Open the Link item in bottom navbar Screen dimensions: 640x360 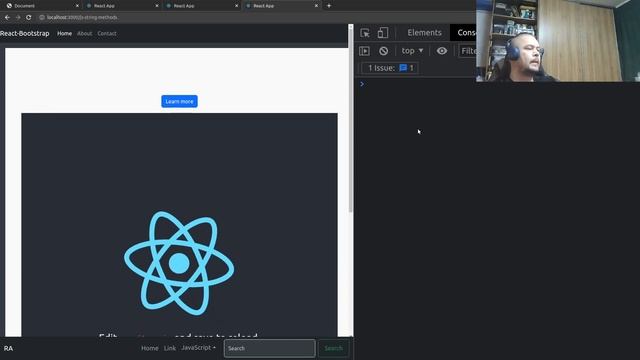pyautogui.click(x=170, y=348)
